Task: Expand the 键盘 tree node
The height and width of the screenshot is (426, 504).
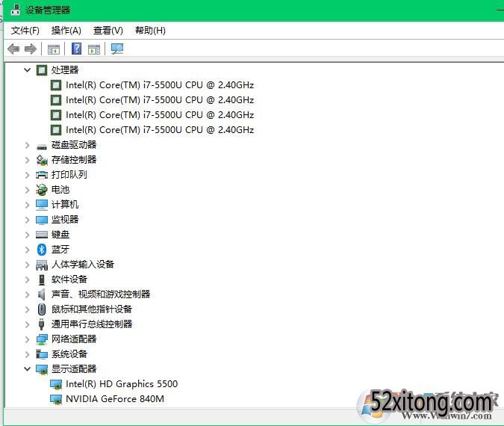Action: coord(28,235)
